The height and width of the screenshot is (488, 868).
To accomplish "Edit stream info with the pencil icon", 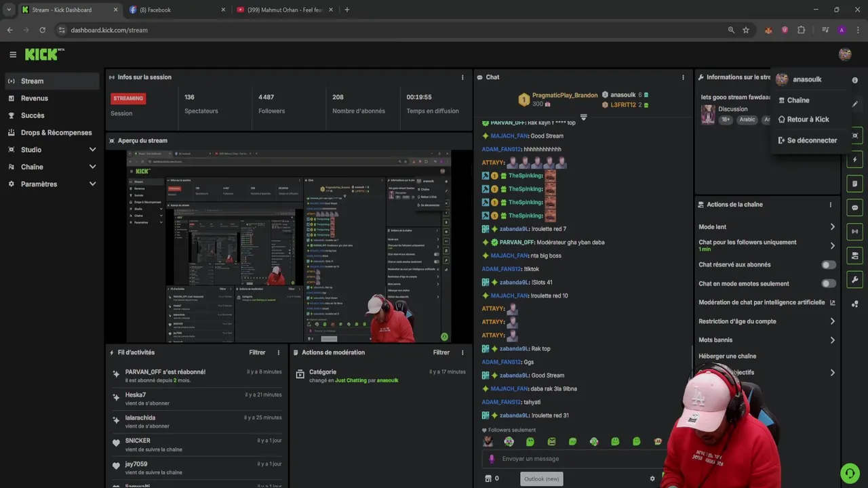I will point(854,104).
